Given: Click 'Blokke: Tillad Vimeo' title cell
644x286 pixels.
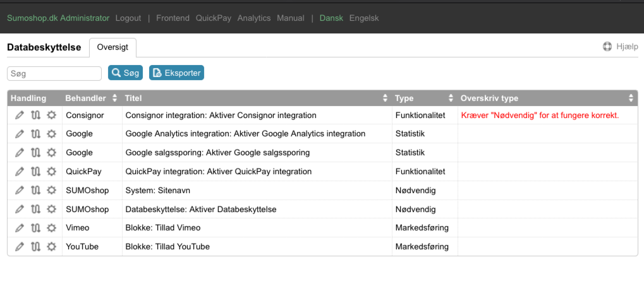Looking at the screenshot, I should [x=163, y=227].
